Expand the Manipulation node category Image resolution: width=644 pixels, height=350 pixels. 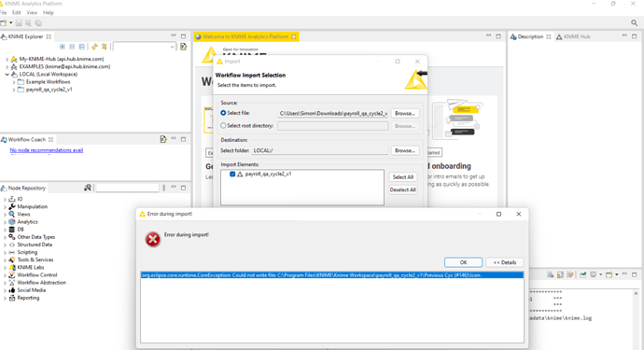click(x=5, y=206)
